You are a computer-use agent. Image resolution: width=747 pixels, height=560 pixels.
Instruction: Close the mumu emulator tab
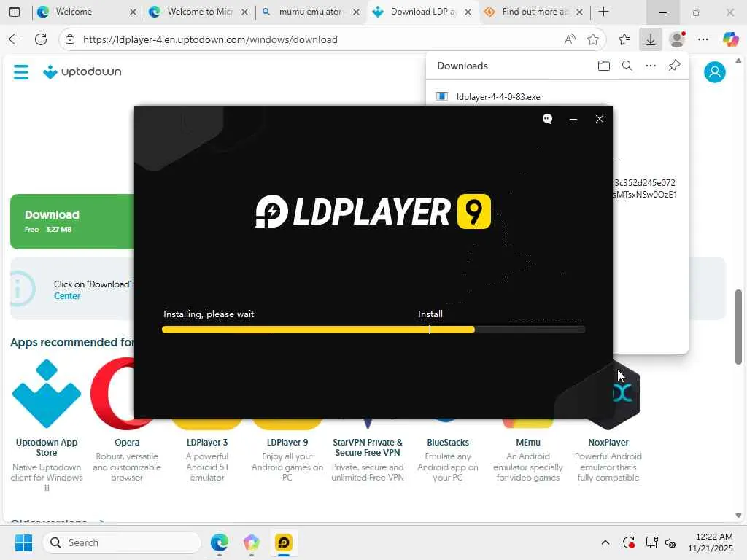point(356,12)
